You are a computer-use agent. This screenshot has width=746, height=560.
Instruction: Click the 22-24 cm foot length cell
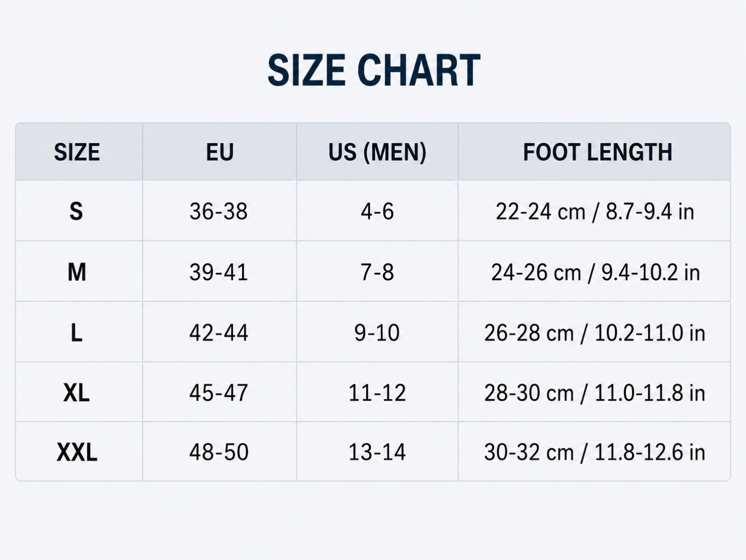[594, 211]
